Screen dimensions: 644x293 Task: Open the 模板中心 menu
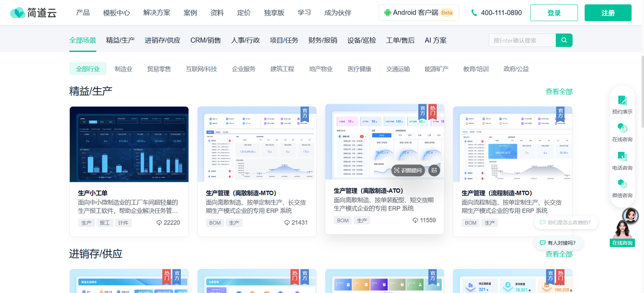tap(116, 13)
